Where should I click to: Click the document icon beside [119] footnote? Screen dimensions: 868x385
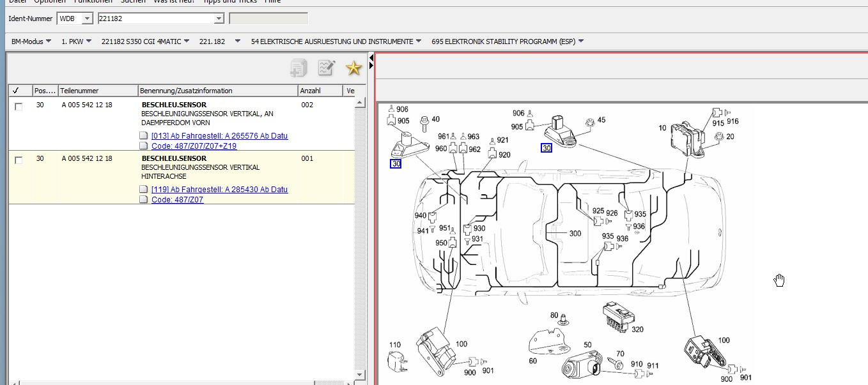tap(144, 190)
